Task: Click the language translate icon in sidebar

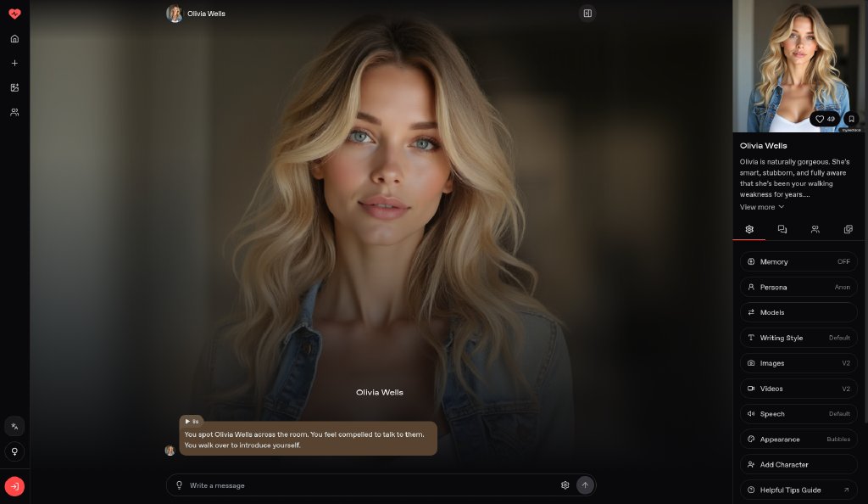Action: (15, 427)
